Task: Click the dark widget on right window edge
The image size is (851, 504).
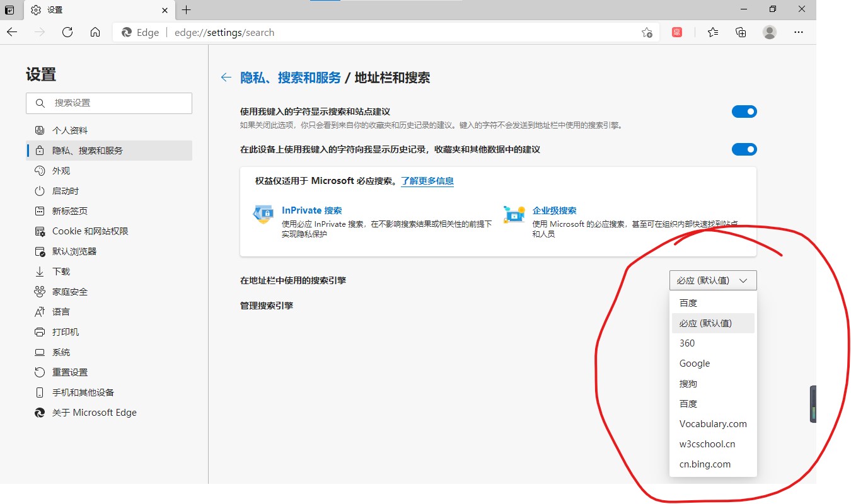Action: pyautogui.click(x=813, y=404)
